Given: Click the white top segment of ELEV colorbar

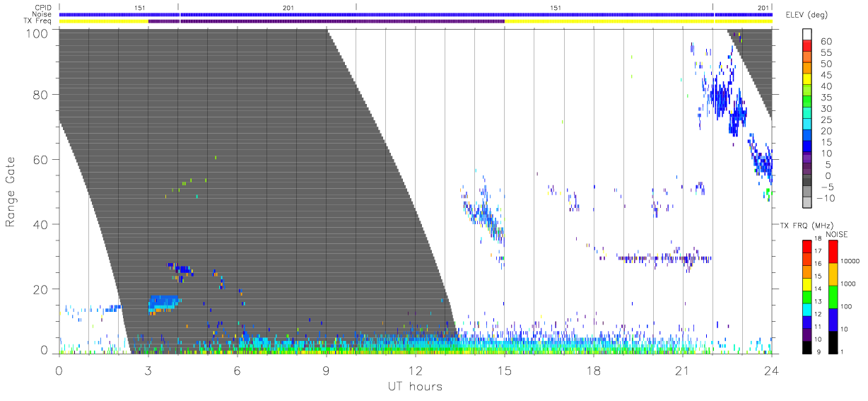Looking at the screenshot, I should (x=808, y=34).
